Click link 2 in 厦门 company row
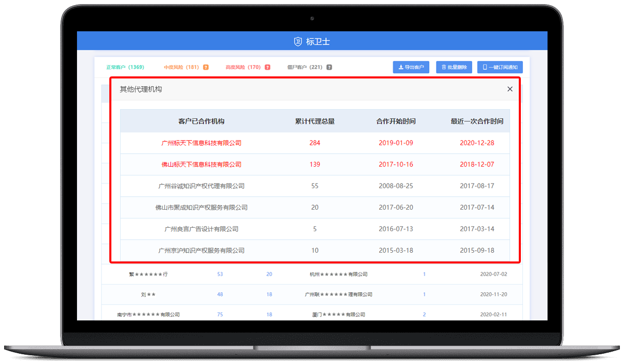 click(x=424, y=315)
